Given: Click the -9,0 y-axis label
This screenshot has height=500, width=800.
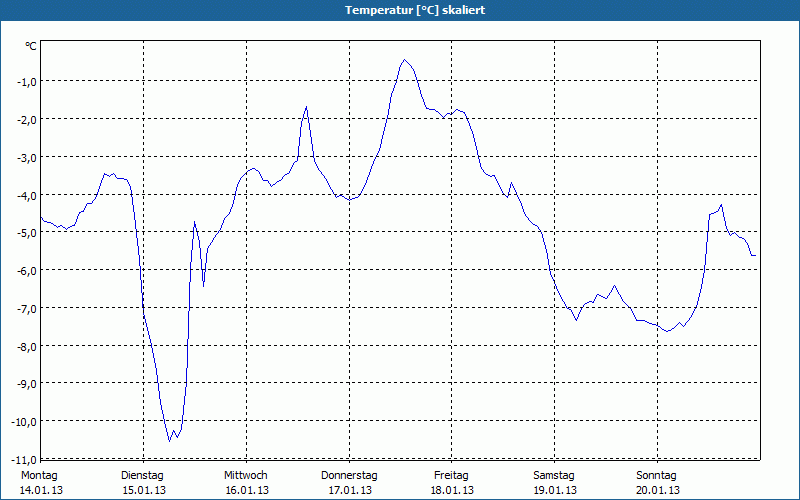Looking at the screenshot, I should click(26, 384).
